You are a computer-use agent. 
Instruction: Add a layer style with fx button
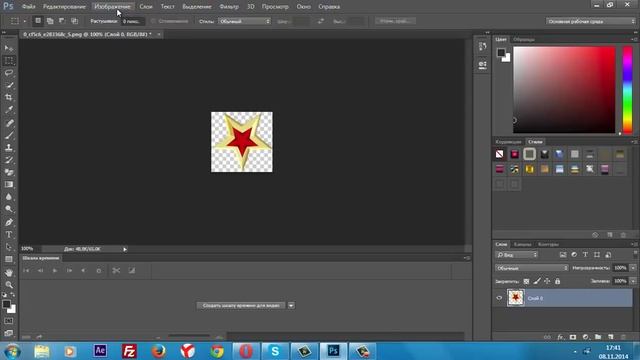point(560,337)
